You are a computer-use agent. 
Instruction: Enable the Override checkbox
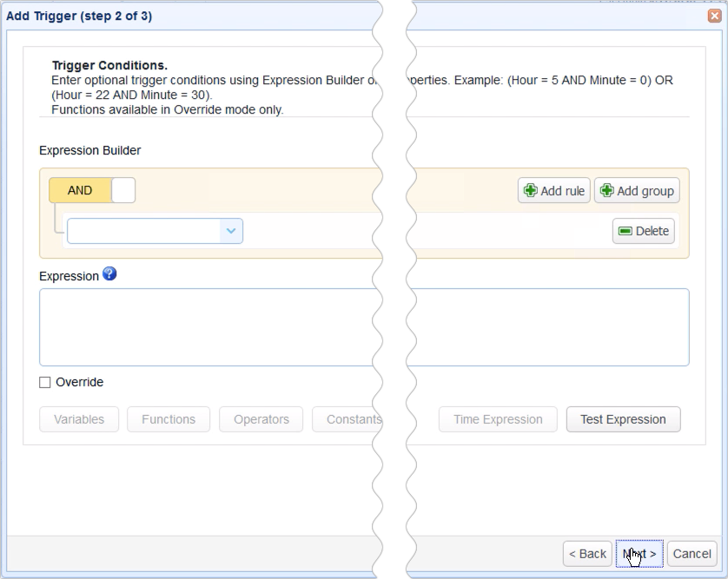(x=43, y=382)
